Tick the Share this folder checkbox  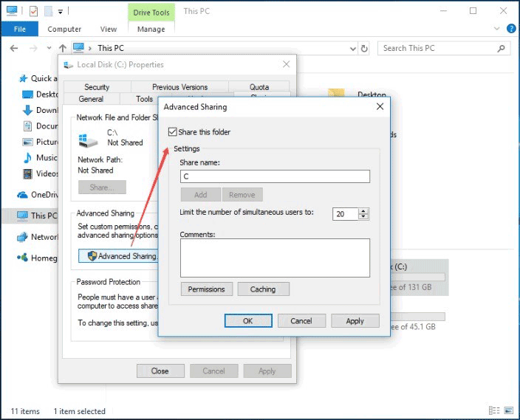[172, 132]
